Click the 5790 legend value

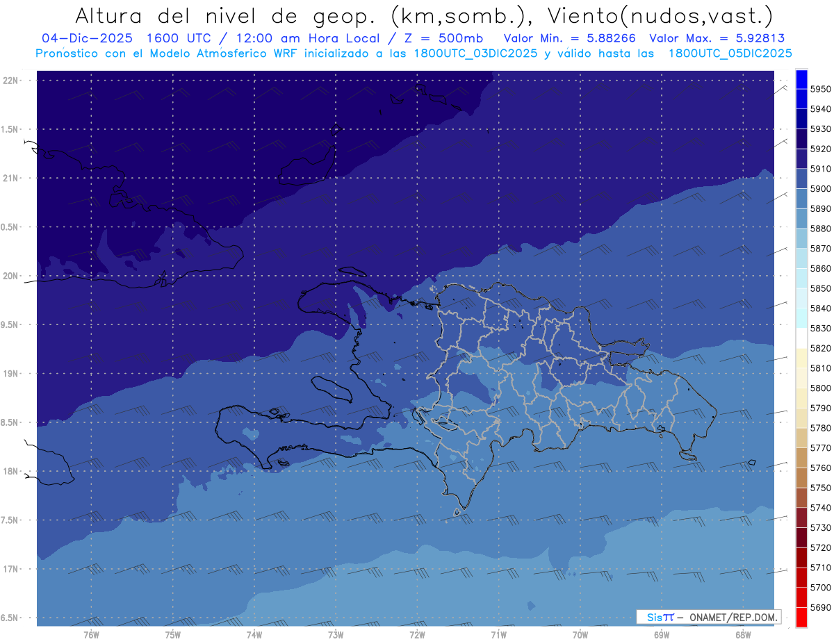821,408
